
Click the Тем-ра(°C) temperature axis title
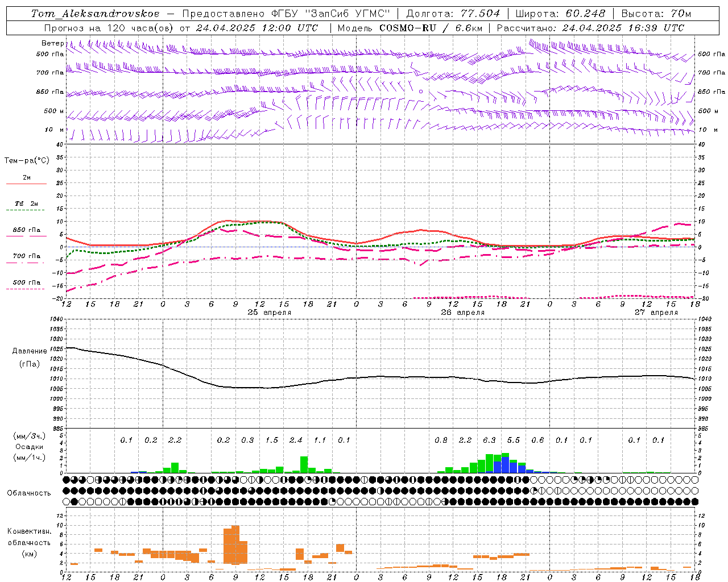pyautogui.click(x=27, y=161)
